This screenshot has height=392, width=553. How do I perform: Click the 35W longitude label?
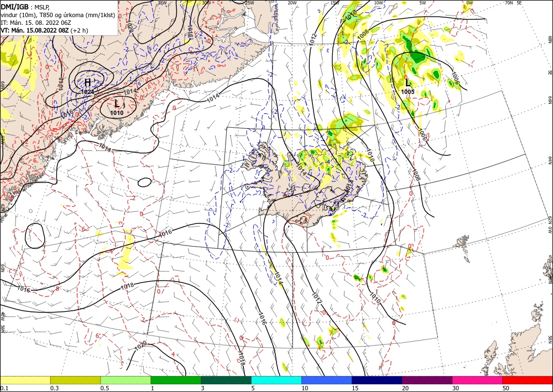tap(162, 3)
